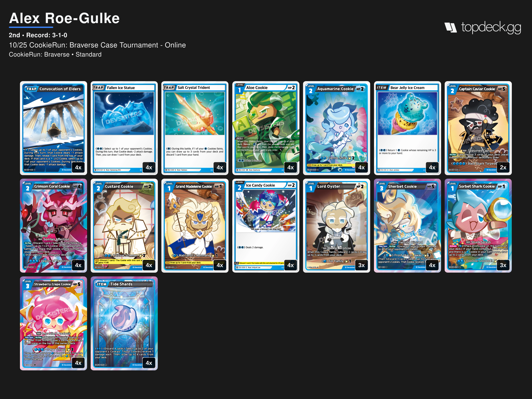
Task: Open the Custard Cookie card
Action: pos(124,226)
